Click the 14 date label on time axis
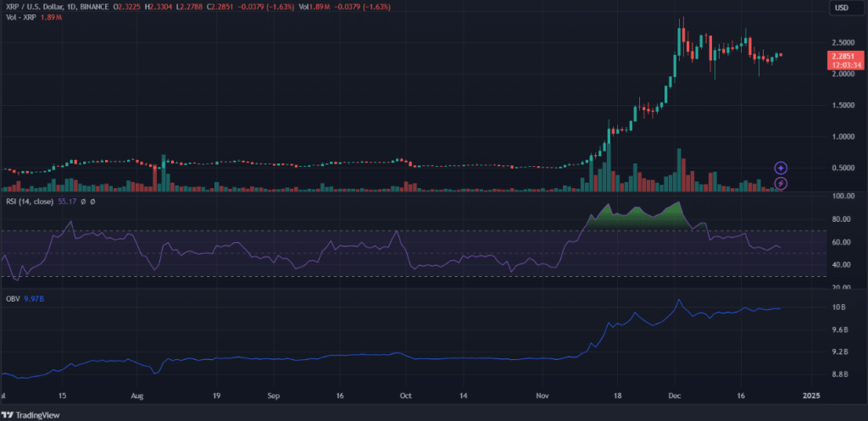This screenshot has width=868, height=421. point(464,396)
